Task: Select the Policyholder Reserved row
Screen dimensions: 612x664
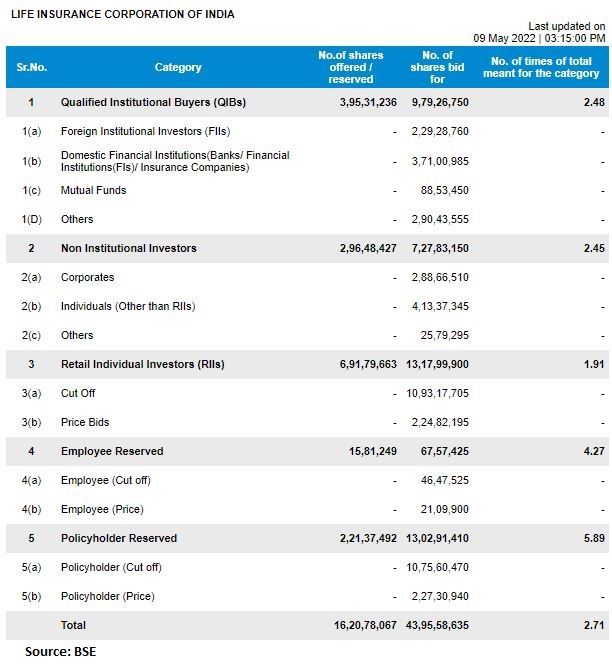Action: tap(118, 539)
